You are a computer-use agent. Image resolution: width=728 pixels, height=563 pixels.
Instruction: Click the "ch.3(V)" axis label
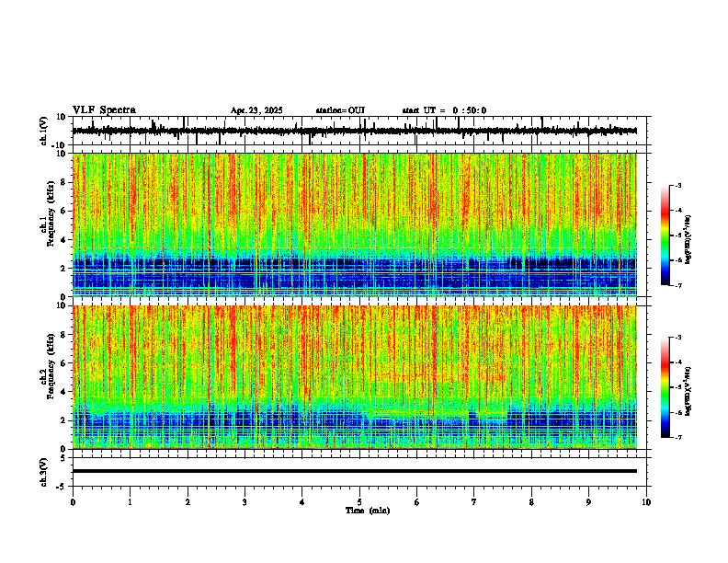(x=44, y=472)
